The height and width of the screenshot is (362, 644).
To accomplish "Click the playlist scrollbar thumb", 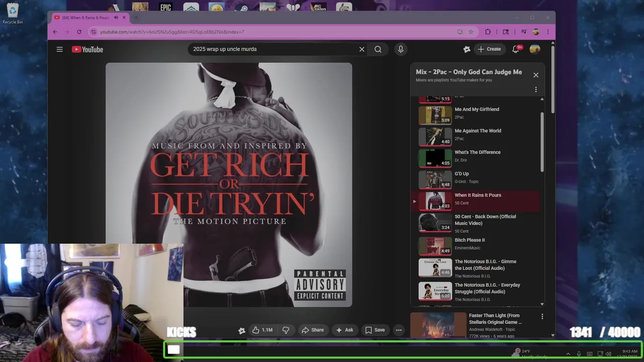I will [542, 142].
